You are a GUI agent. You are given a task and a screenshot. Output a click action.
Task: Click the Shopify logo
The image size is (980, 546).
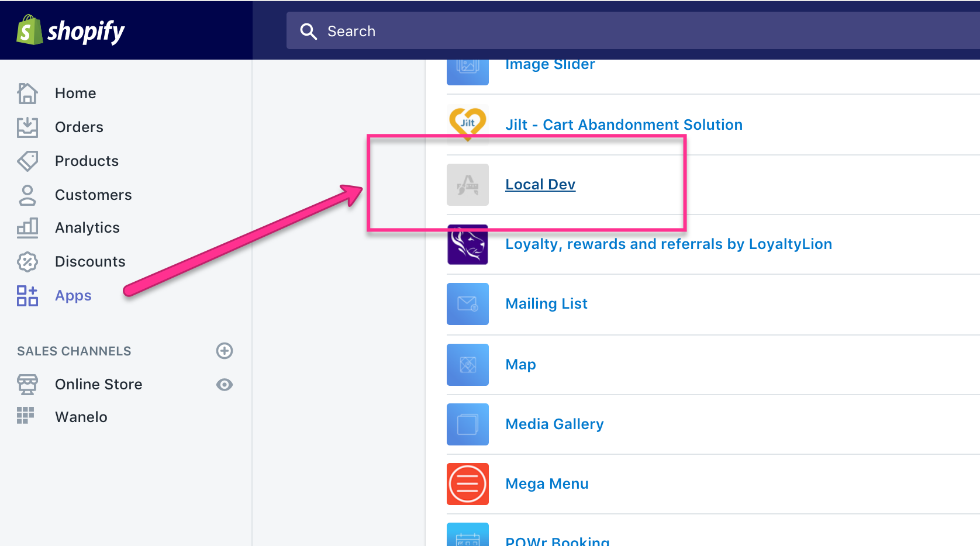point(70,30)
